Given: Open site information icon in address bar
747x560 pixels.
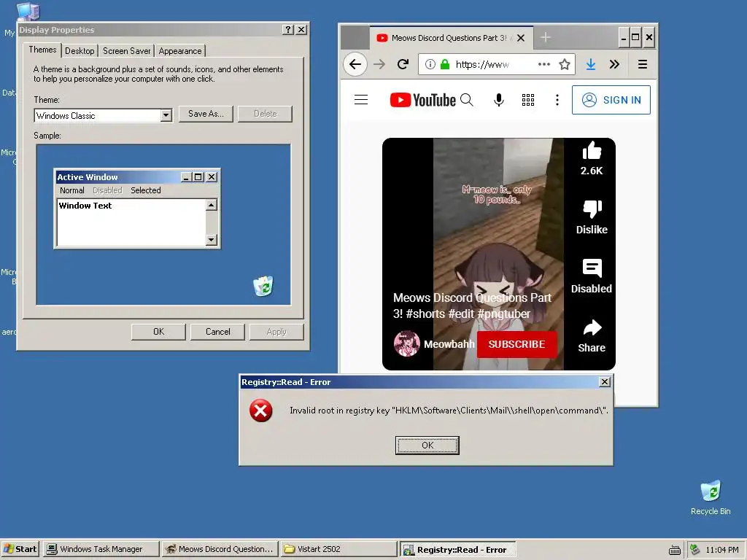Looking at the screenshot, I should coord(430,64).
